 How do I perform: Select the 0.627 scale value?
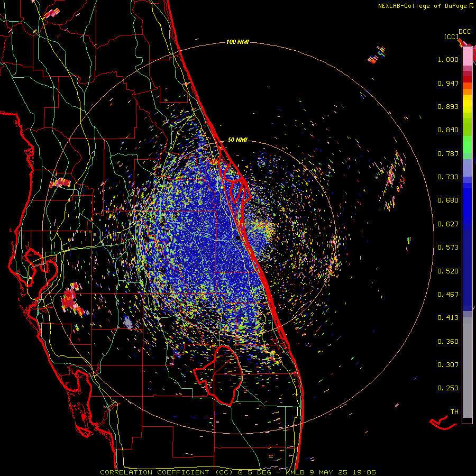(448, 224)
